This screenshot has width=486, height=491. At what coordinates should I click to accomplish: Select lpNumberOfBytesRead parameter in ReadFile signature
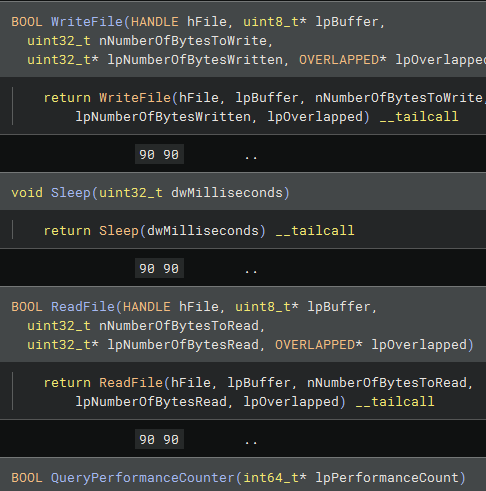(x=183, y=345)
